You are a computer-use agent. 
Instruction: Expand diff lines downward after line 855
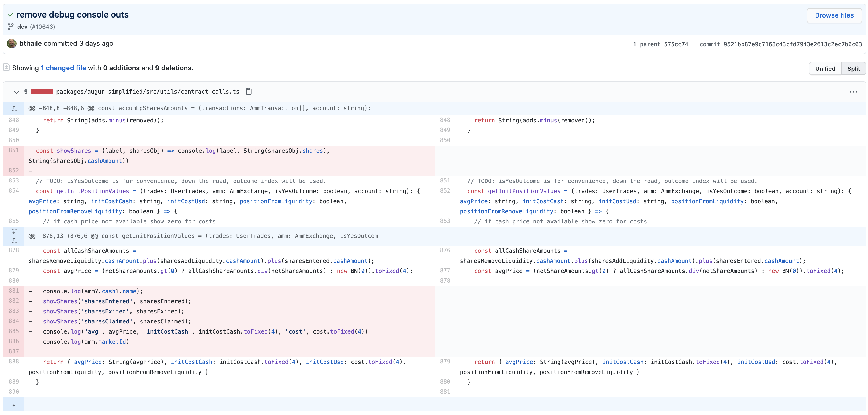[x=14, y=231]
